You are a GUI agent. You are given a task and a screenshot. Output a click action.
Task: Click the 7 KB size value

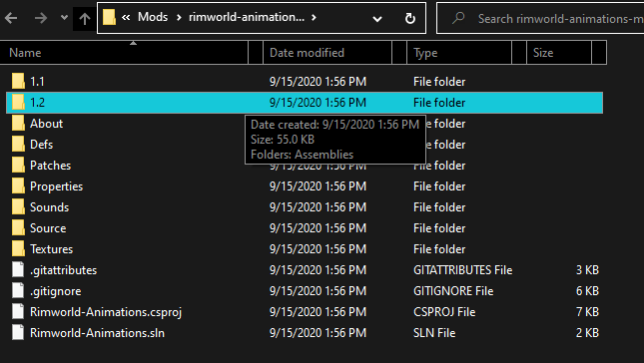click(587, 312)
